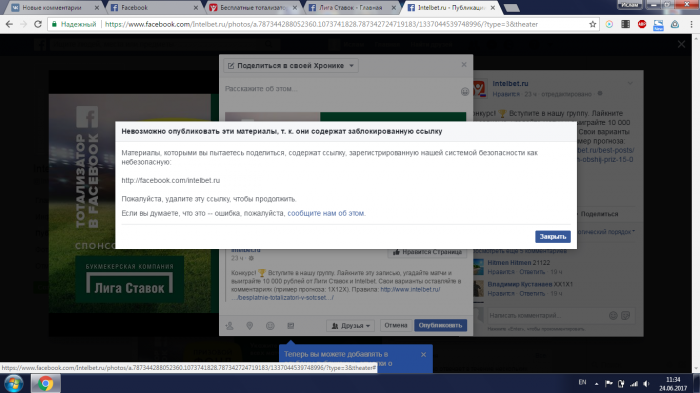Click the sticker icon in comment field
The image size is (700, 393).
click(625, 315)
